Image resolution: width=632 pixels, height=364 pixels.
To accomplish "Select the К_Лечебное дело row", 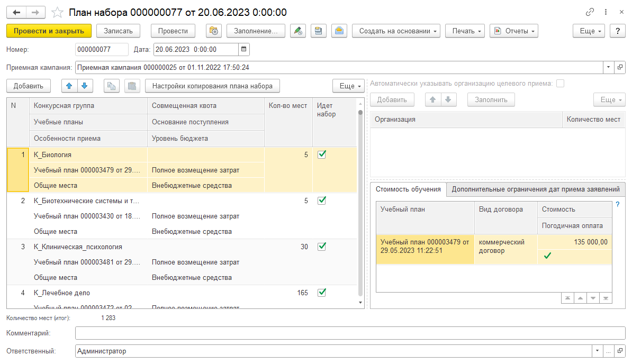I will pyautogui.click(x=182, y=297).
